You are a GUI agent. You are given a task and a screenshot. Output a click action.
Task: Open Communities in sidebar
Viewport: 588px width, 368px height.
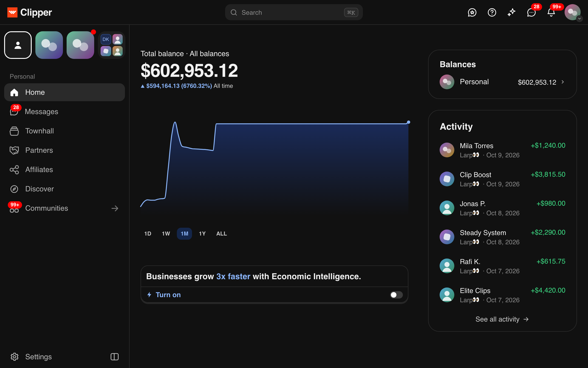[64, 208]
